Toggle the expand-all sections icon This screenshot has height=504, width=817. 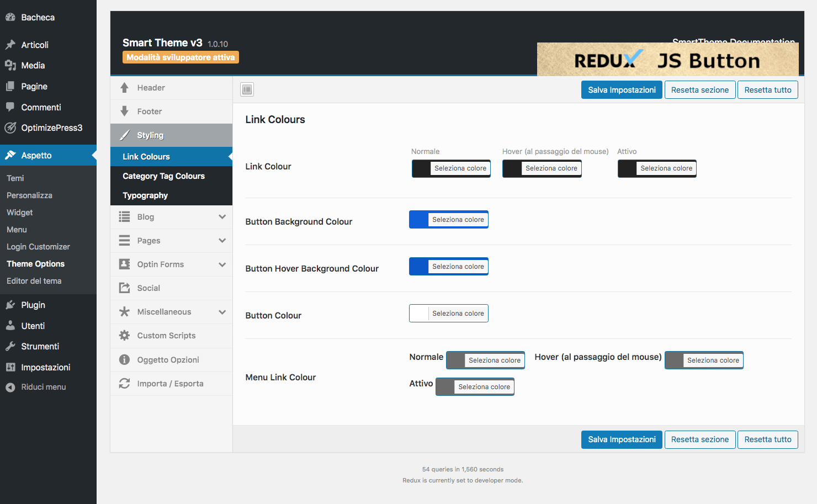247,89
